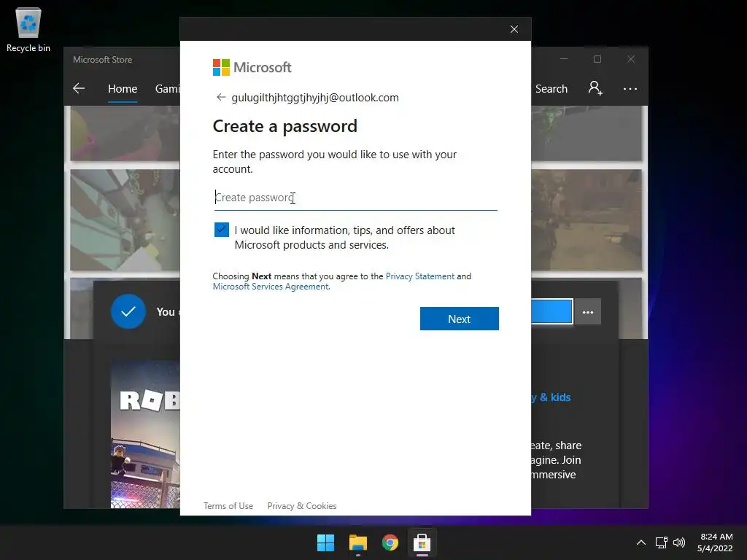This screenshot has width=747, height=560.
Task: Click the blue checkmark icon in Store notification
Action: tap(128, 311)
